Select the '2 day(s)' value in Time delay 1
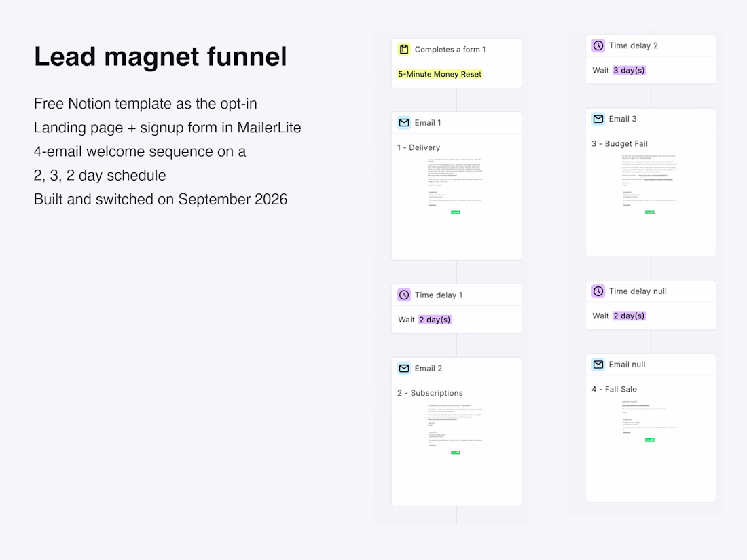Image resolution: width=747 pixels, height=560 pixels. (x=435, y=320)
